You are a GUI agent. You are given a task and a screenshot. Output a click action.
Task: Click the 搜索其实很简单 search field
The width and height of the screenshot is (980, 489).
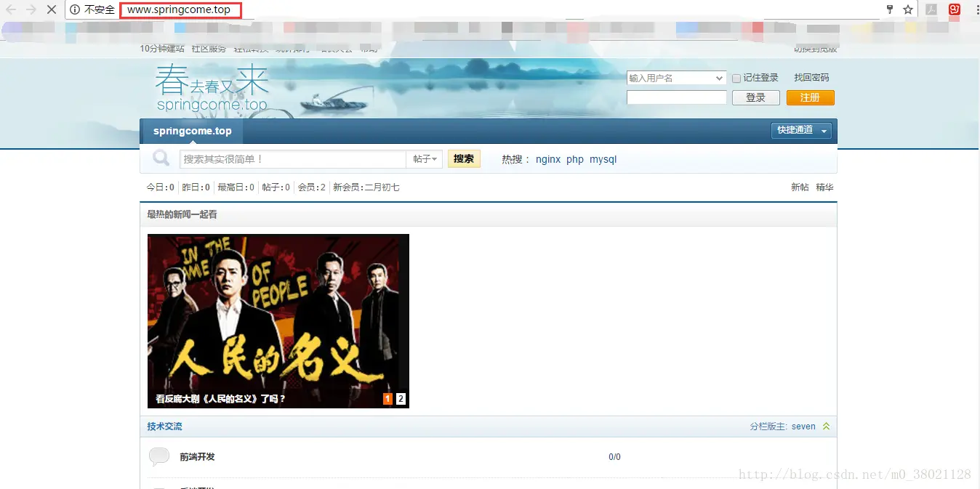pos(292,159)
